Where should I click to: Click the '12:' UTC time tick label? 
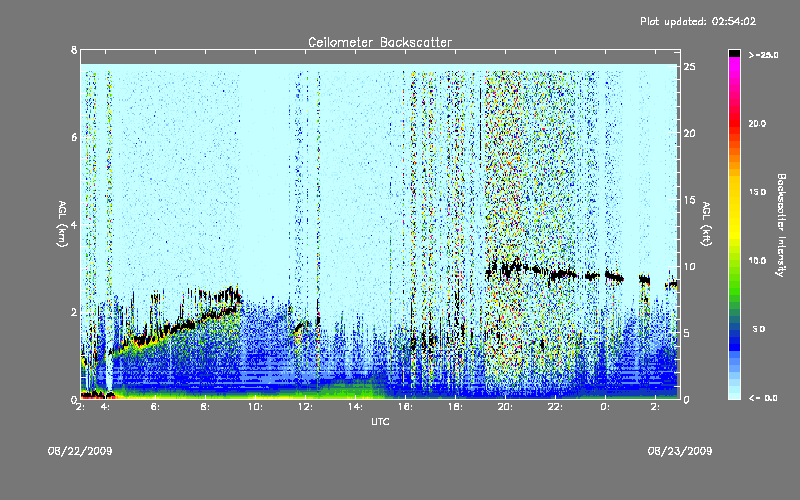tap(305, 407)
